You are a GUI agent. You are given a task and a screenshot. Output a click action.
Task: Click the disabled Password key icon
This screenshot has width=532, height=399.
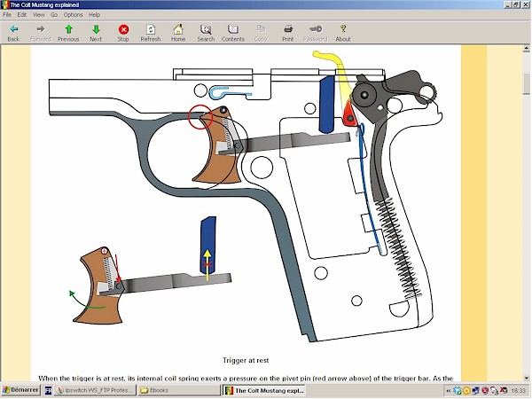[x=315, y=34]
